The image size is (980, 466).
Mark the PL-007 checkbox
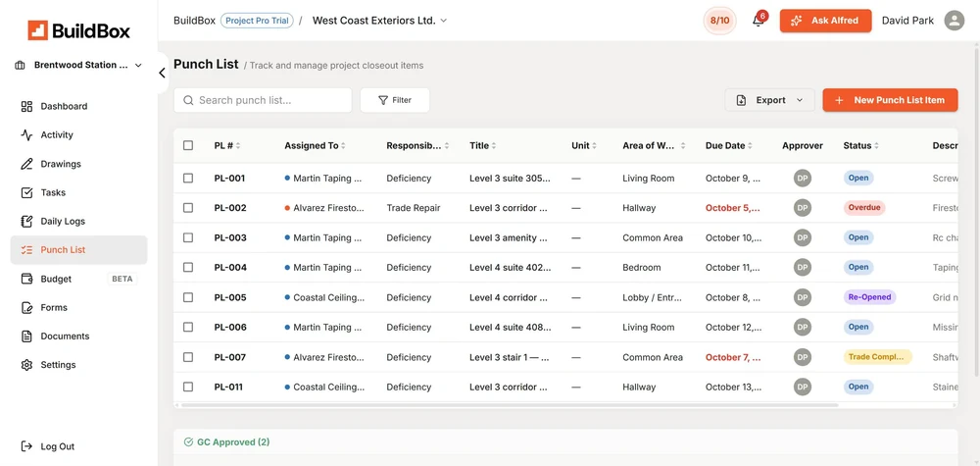188,357
